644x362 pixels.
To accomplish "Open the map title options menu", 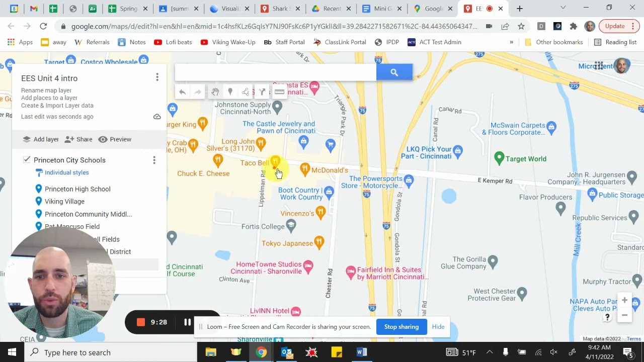I will tap(157, 77).
